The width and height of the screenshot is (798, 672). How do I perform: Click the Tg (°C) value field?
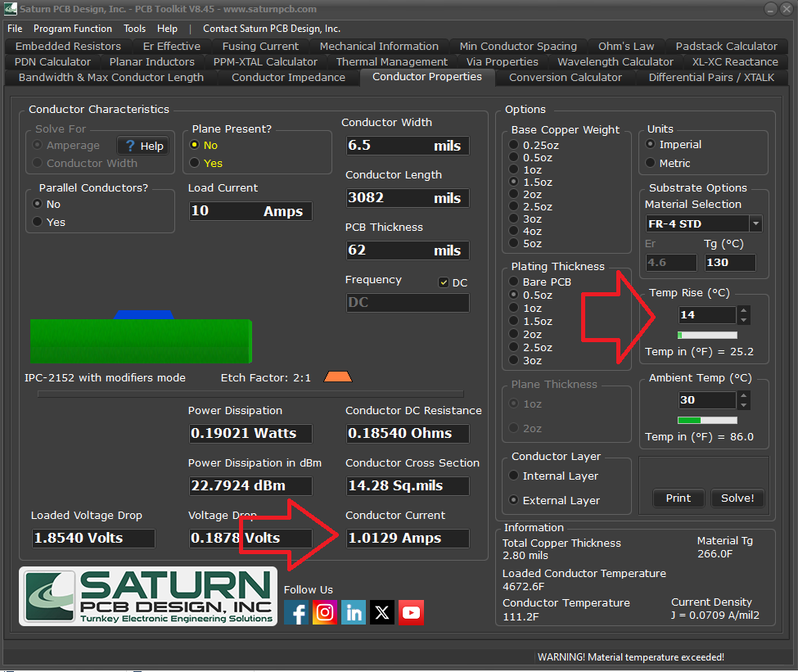(x=730, y=263)
